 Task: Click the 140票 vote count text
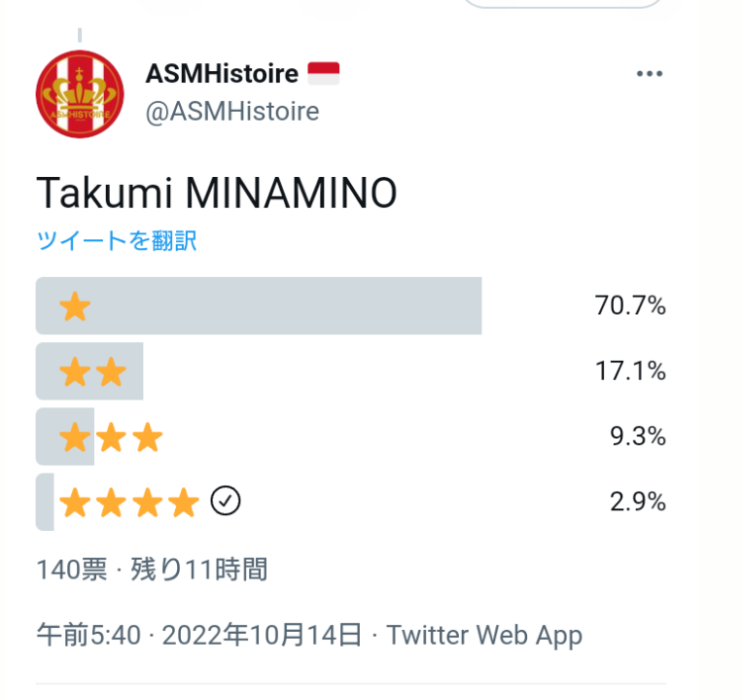click(x=72, y=569)
